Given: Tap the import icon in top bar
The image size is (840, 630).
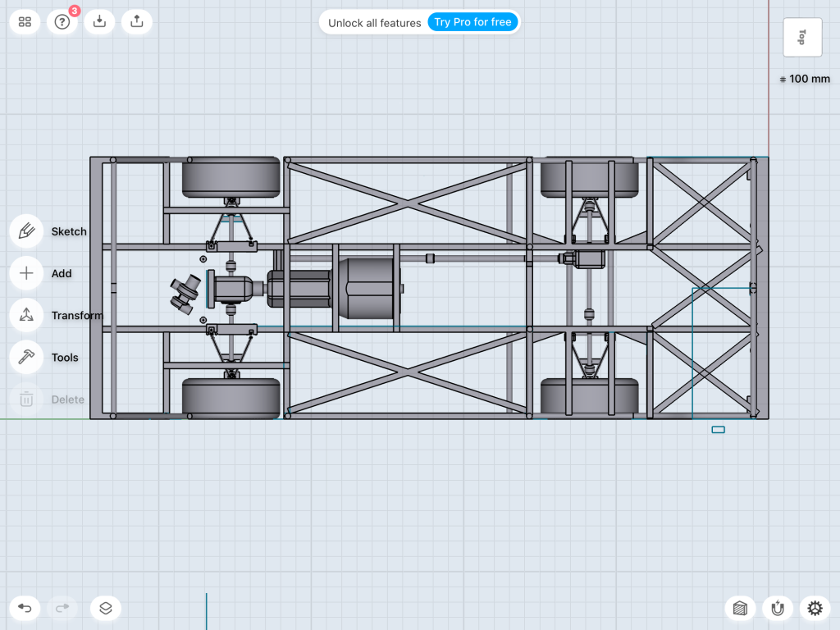Looking at the screenshot, I should [99, 22].
